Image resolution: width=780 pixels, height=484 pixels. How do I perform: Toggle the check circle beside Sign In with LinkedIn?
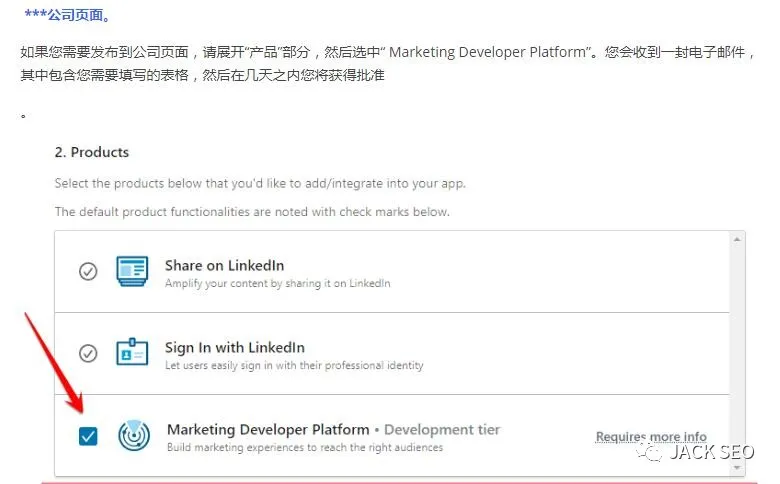click(88, 353)
